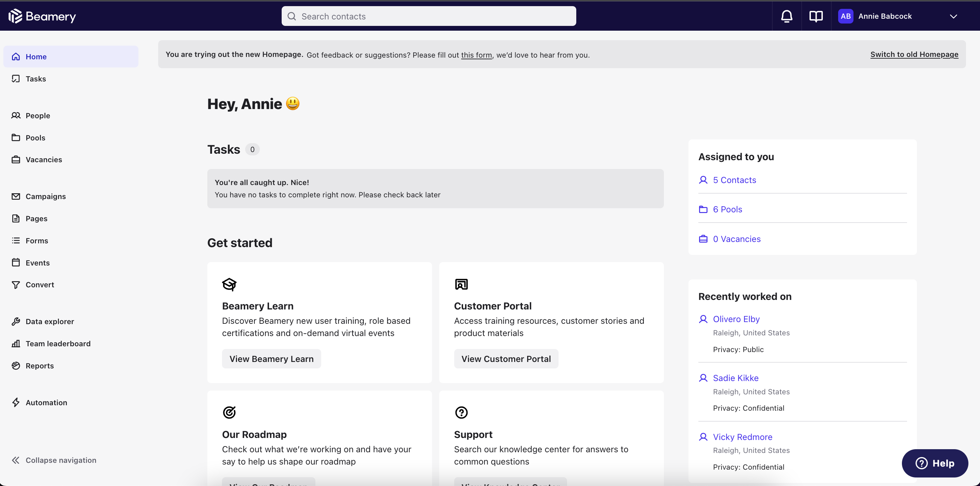Click the Support question mark icon
Image resolution: width=980 pixels, height=486 pixels.
tap(461, 412)
